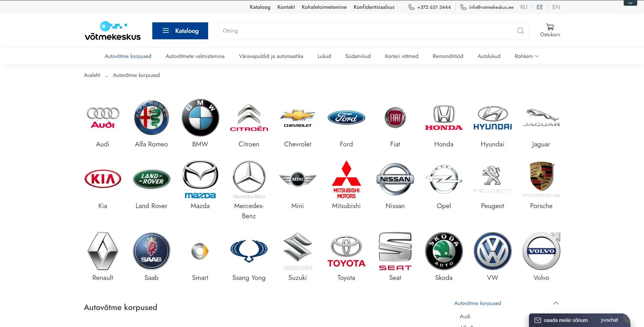Viewport: 644px width, 327px height.
Task: View the Konfidentsiaalsus privacy link
Action: coord(374,7)
